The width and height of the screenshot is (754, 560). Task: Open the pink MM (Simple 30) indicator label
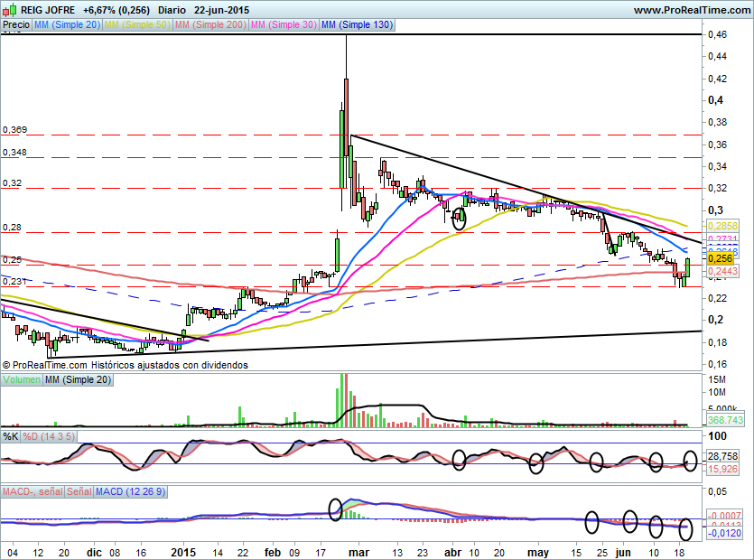[x=284, y=26]
